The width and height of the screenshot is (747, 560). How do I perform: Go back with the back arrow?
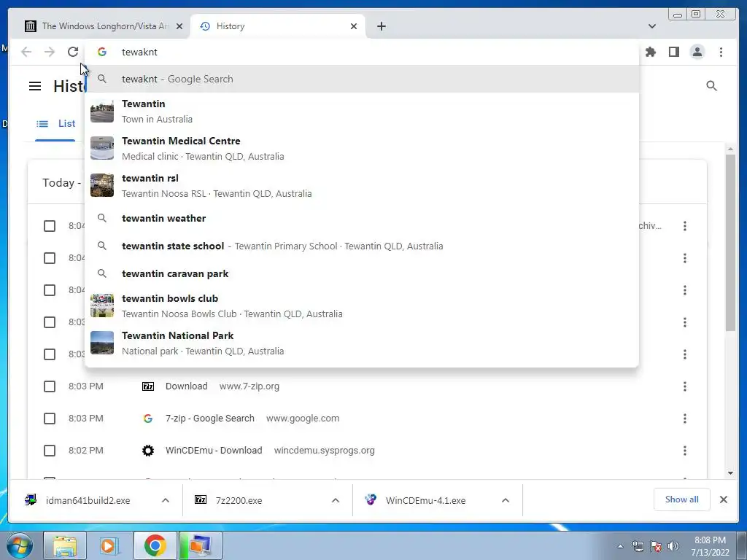(26, 52)
